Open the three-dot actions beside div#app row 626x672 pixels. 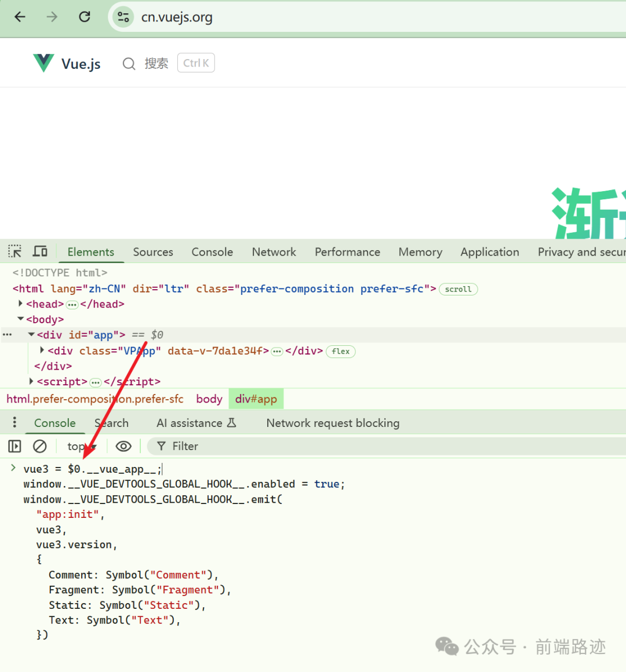point(8,335)
